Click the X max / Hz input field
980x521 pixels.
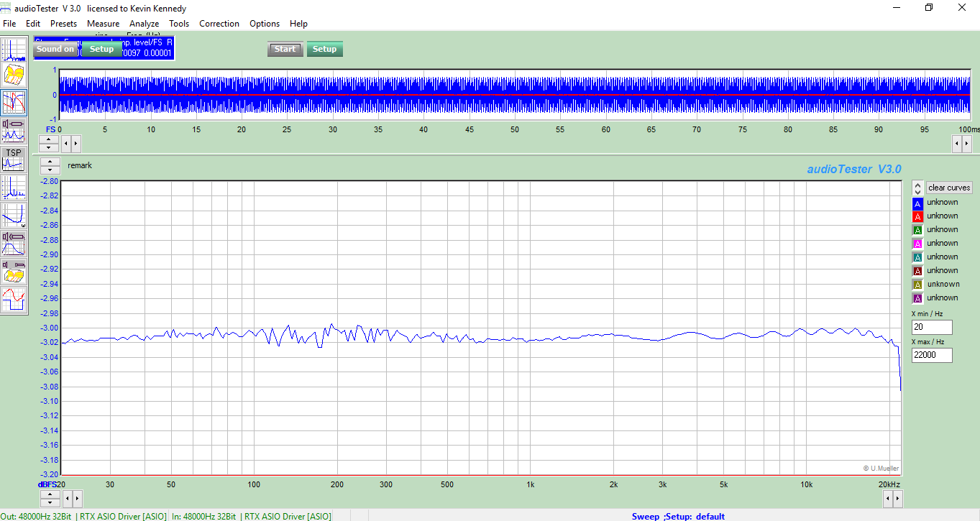[x=932, y=355]
